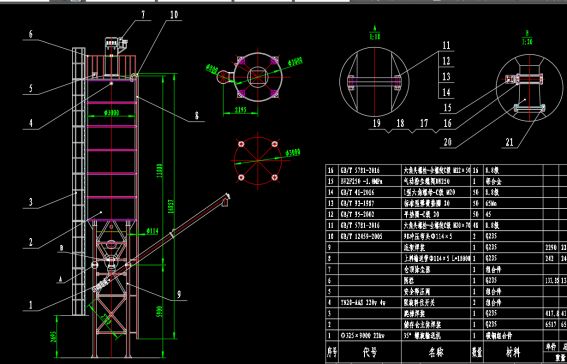The height and width of the screenshot is (364, 567).
Task: Click weight value 2290 in row 9
Action: click(x=551, y=248)
